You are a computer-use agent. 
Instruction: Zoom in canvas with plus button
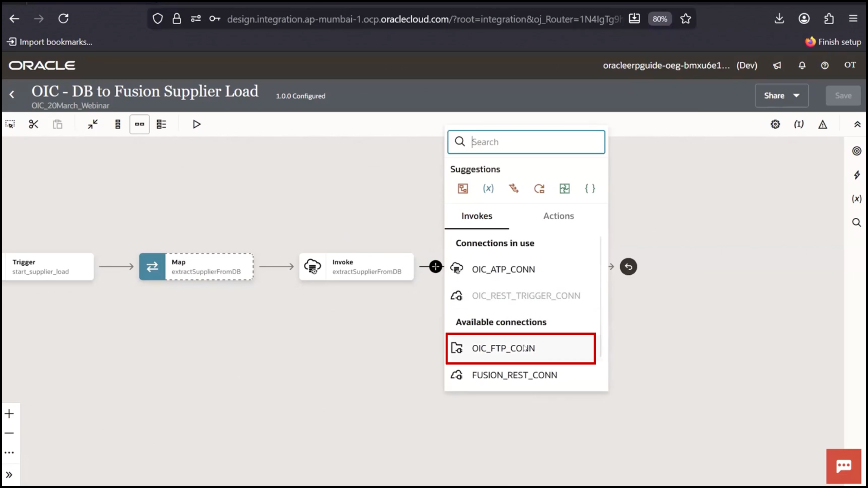(x=9, y=414)
